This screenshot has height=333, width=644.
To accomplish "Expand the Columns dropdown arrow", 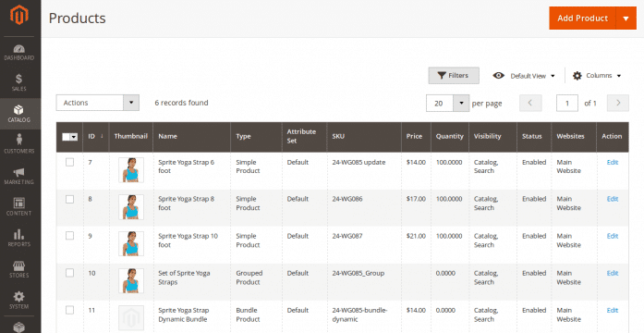I will [619, 76].
